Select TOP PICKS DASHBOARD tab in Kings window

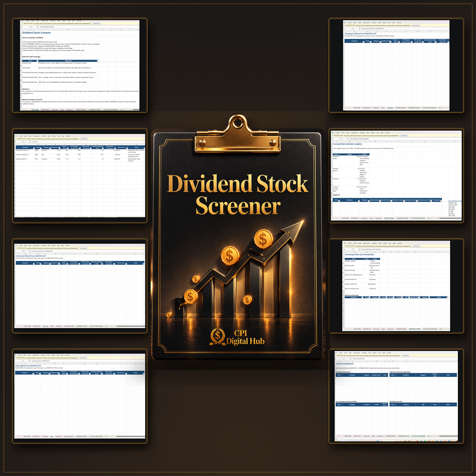click(96, 436)
